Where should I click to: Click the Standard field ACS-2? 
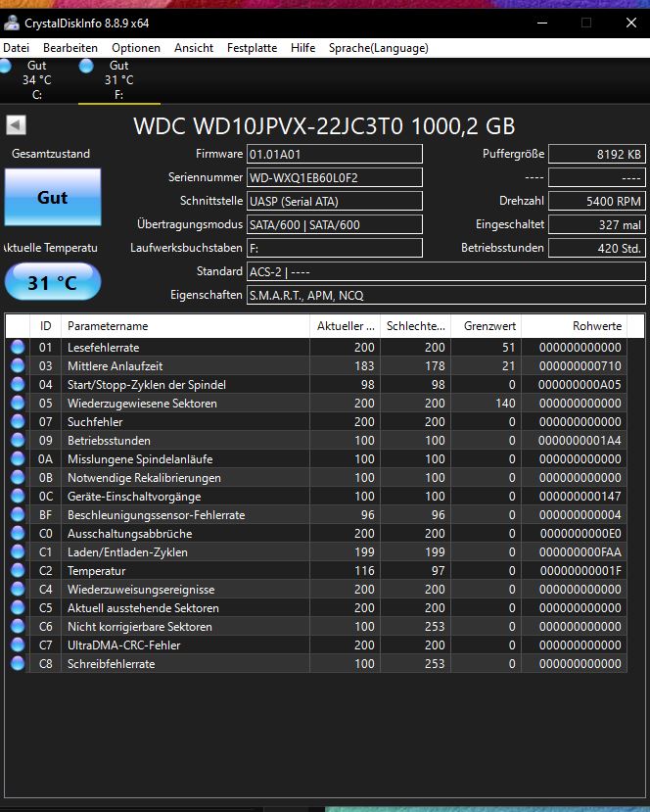pyautogui.click(x=446, y=271)
